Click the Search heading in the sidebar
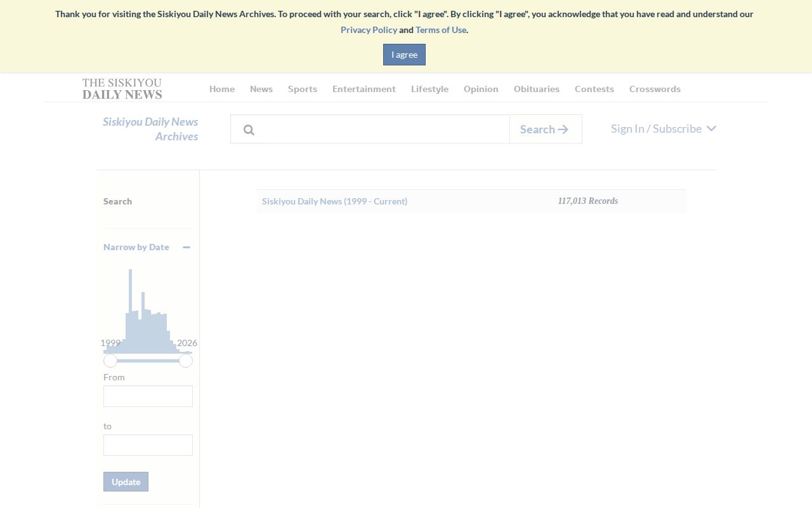 pos(118,201)
